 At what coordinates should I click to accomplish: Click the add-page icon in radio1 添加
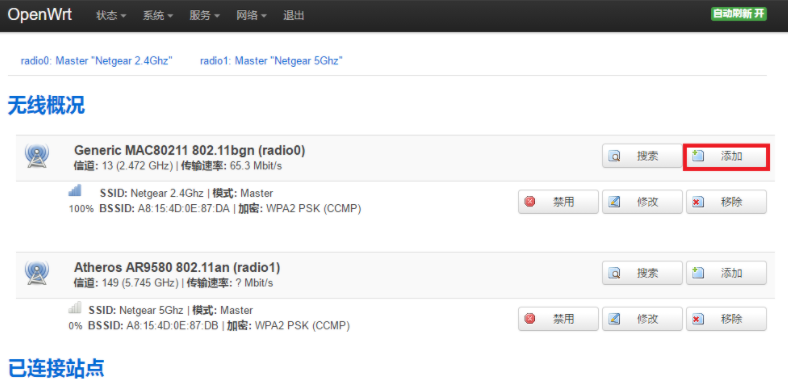698,272
